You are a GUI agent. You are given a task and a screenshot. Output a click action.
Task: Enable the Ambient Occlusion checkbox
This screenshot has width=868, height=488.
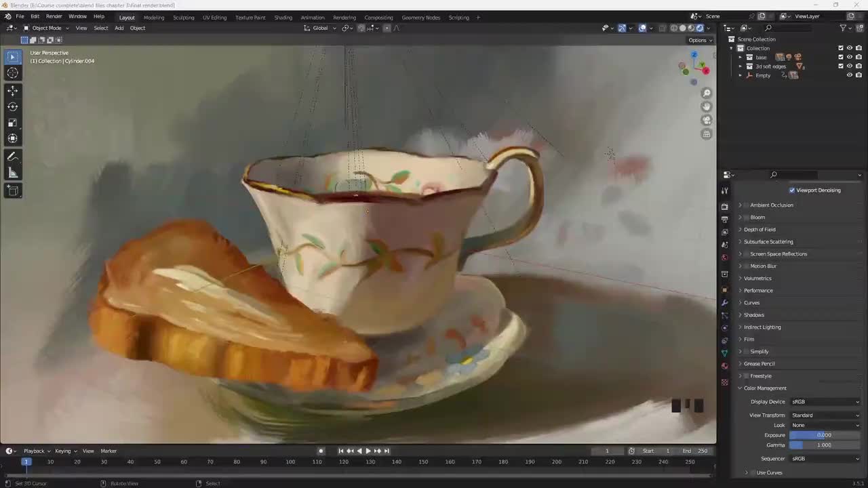pyautogui.click(x=746, y=205)
